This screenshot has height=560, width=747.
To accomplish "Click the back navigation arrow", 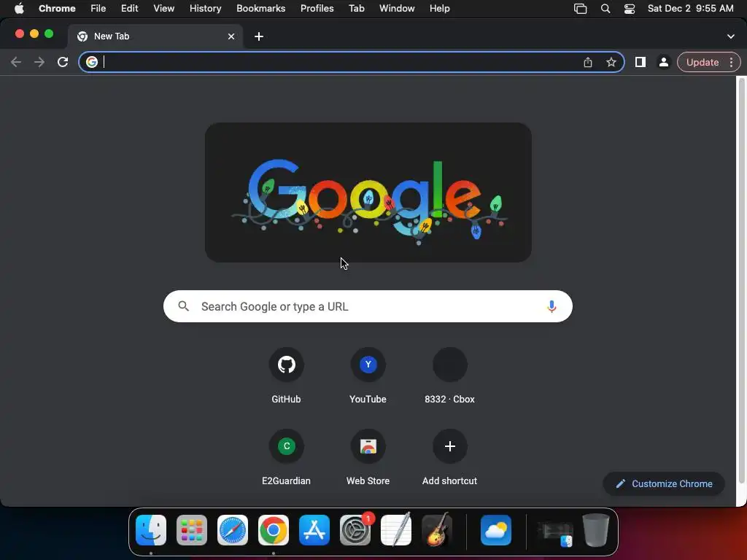I will tap(16, 62).
